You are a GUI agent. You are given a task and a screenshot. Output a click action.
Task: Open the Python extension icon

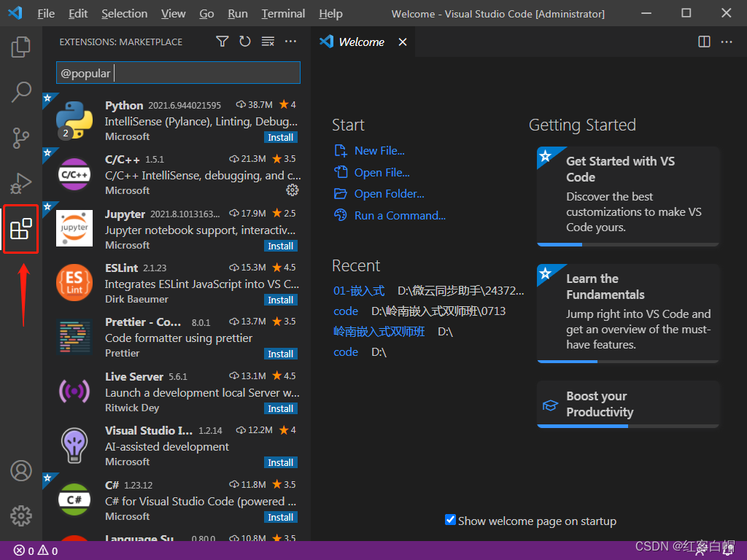coord(74,120)
